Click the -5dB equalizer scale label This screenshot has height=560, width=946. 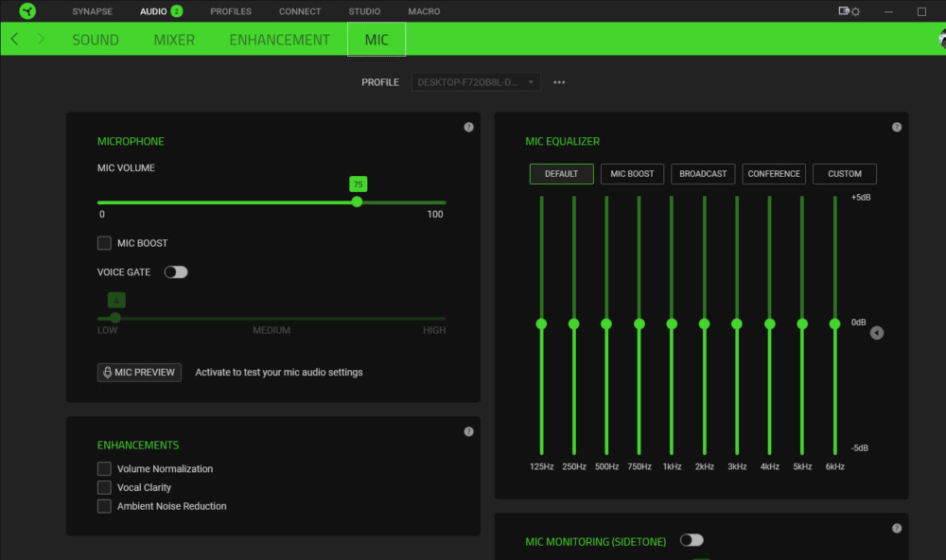click(x=860, y=447)
